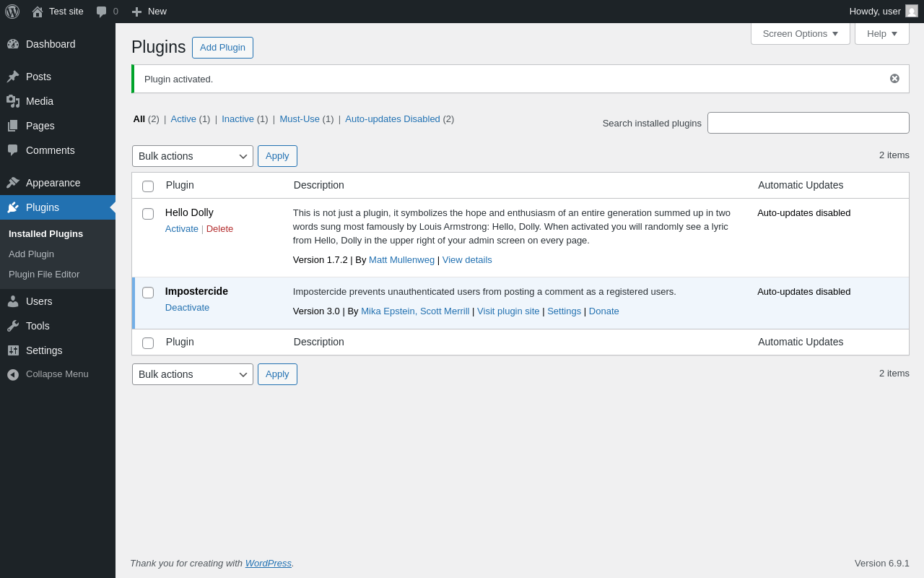Viewport: 924px width, 578px height.
Task: Open Plugin File Editor submenu item
Action: click(44, 275)
